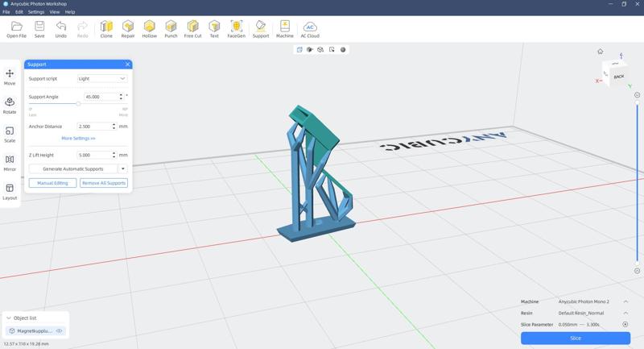Select the Support toolbar icon
This screenshot has width=644, height=349.
pos(261,29)
